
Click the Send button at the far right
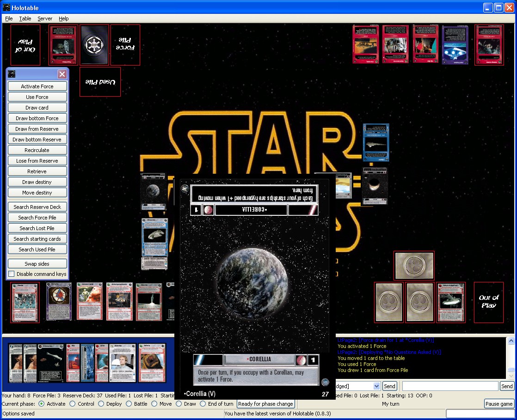(x=507, y=386)
